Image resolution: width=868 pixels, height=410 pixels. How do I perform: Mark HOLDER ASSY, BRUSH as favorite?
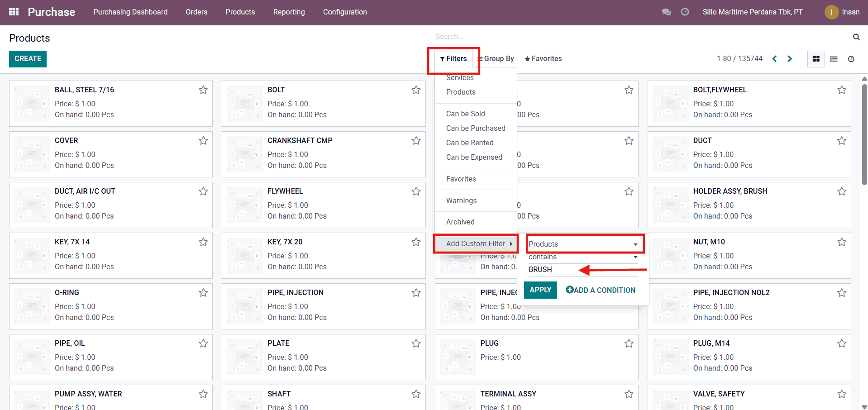[x=841, y=191]
